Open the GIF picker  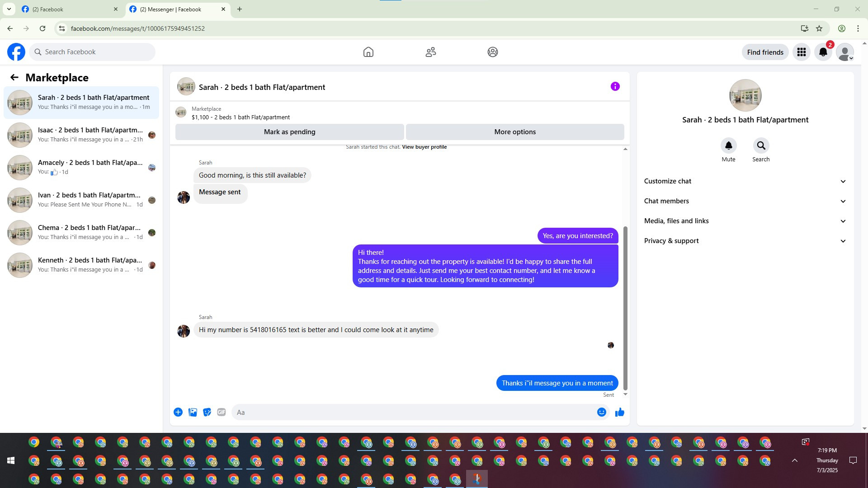[221, 412]
